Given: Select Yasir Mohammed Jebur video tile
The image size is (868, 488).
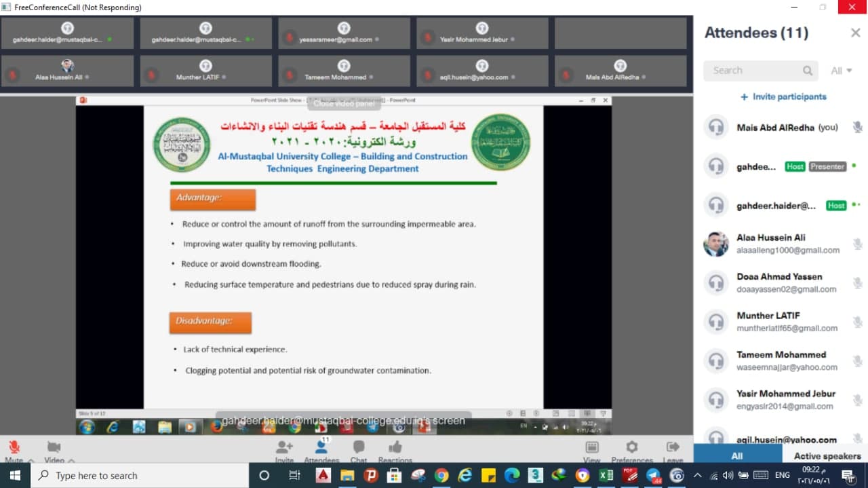Looking at the screenshot, I should [x=482, y=33].
